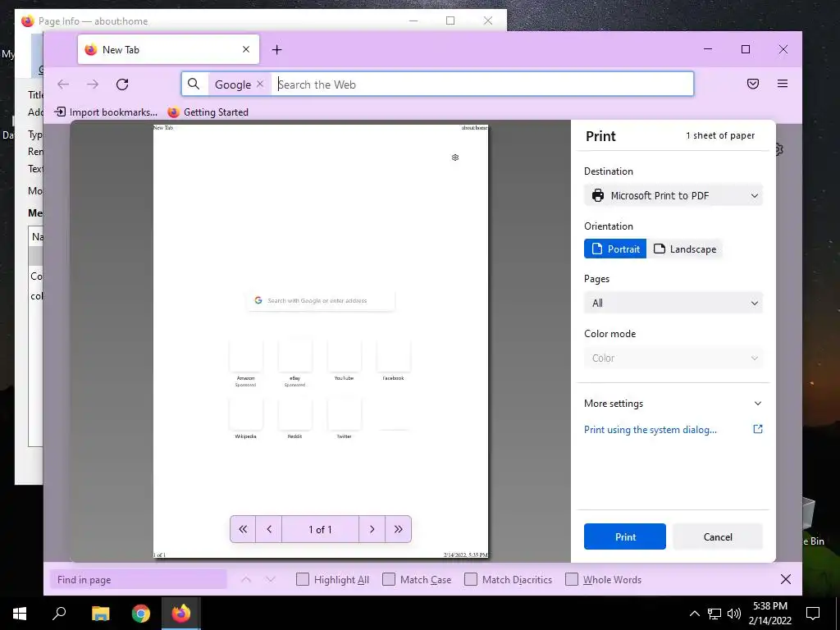
Task: Click the find next down arrow
Action: coord(271,580)
